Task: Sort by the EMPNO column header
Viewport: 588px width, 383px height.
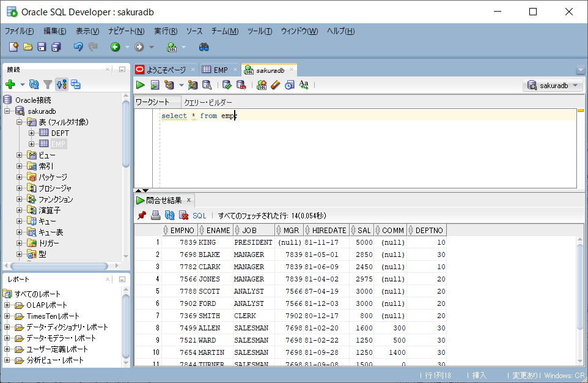Action: tap(179, 230)
